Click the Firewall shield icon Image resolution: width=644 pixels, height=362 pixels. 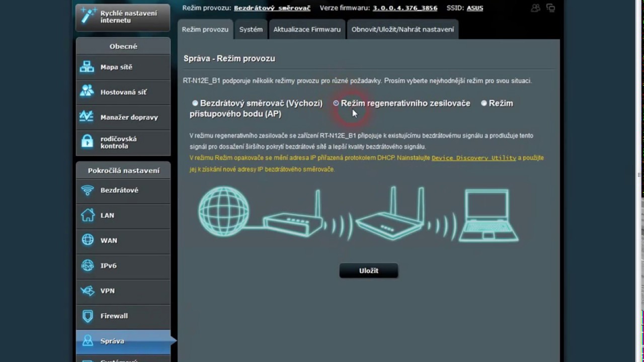(x=88, y=316)
